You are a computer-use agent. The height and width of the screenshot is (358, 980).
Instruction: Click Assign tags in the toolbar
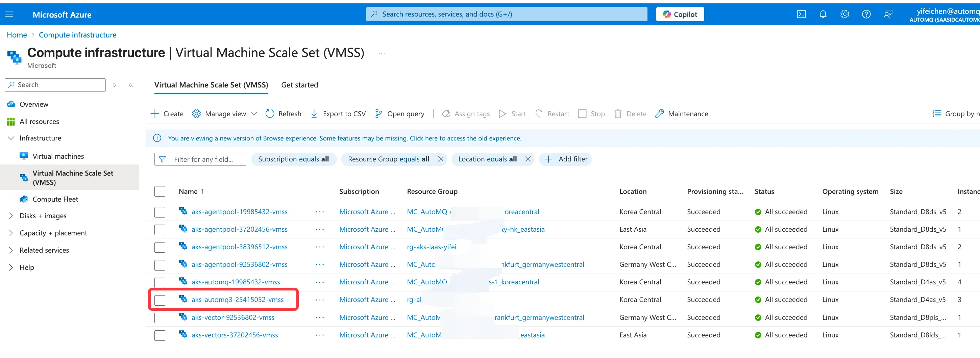click(466, 113)
